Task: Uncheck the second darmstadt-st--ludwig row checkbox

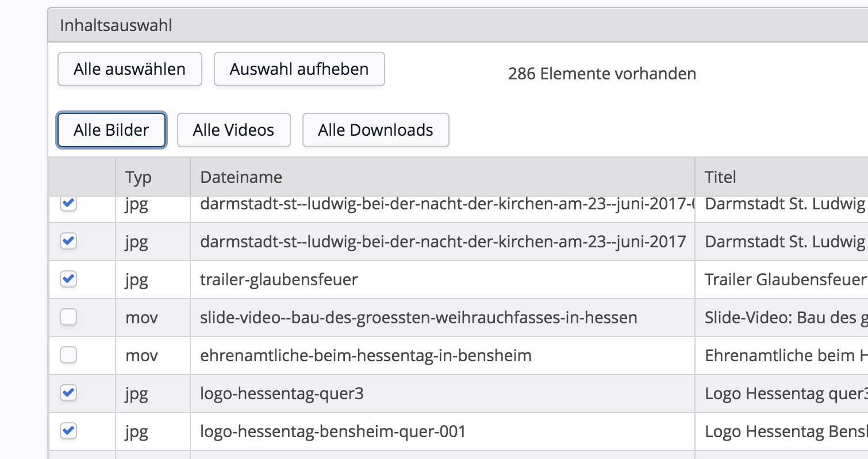Action: pos(68,242)
